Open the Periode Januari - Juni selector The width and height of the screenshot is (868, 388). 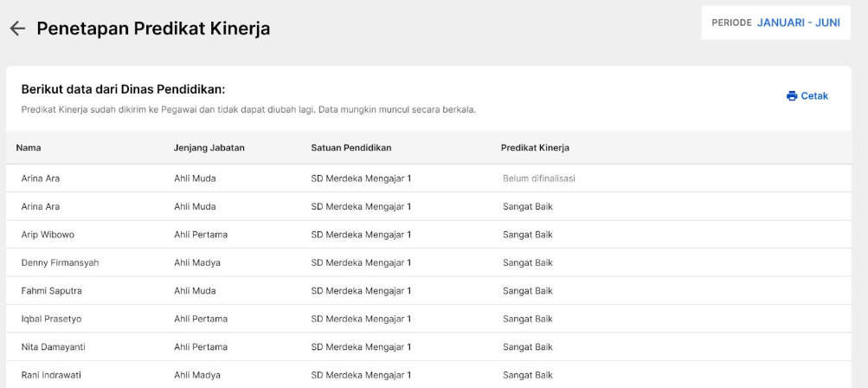775,23
